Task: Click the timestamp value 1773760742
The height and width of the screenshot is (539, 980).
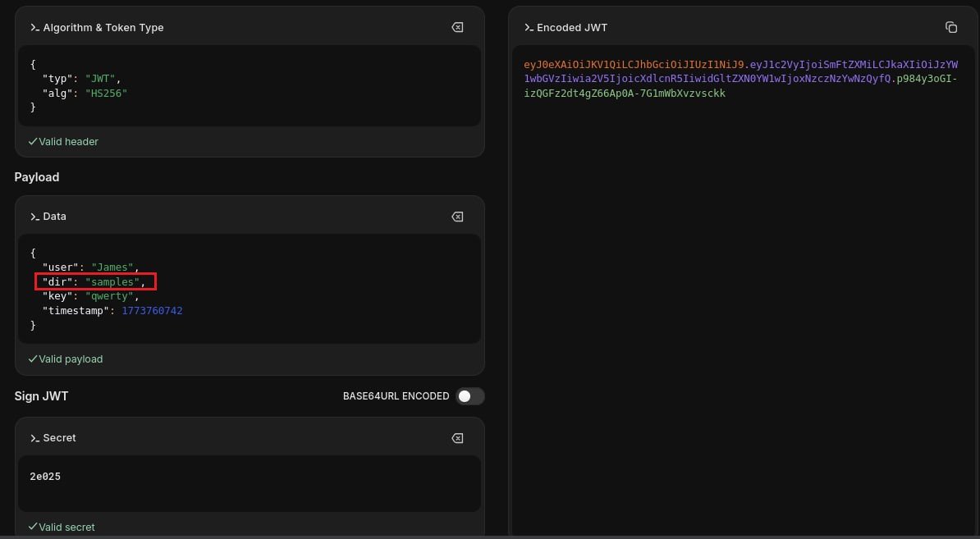Action: (x=152, y=311)
